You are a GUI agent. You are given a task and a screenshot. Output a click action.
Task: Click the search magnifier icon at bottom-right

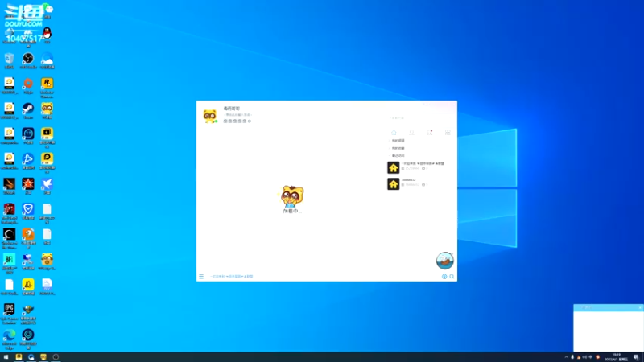coord(452,276)
